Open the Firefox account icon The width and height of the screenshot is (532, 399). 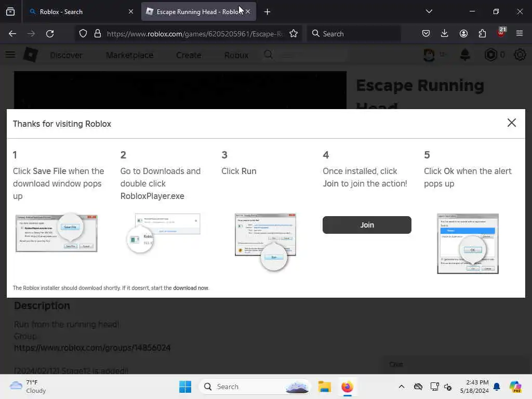463,34
